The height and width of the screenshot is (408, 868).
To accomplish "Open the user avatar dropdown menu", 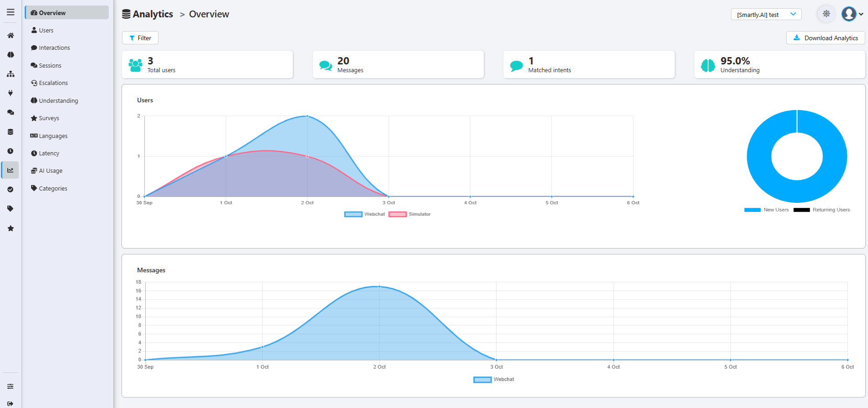I will point(852,14).
